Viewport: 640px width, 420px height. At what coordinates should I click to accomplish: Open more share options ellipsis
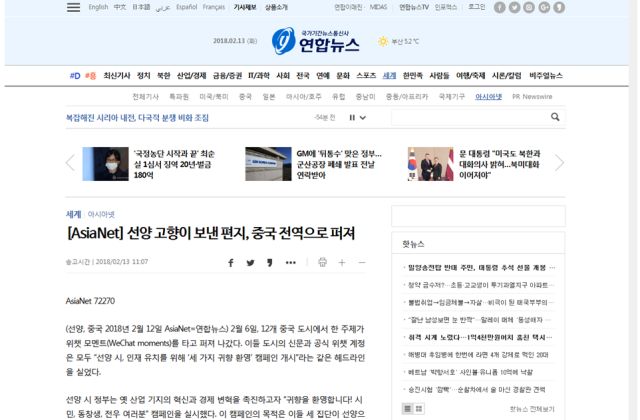(291, 262)
